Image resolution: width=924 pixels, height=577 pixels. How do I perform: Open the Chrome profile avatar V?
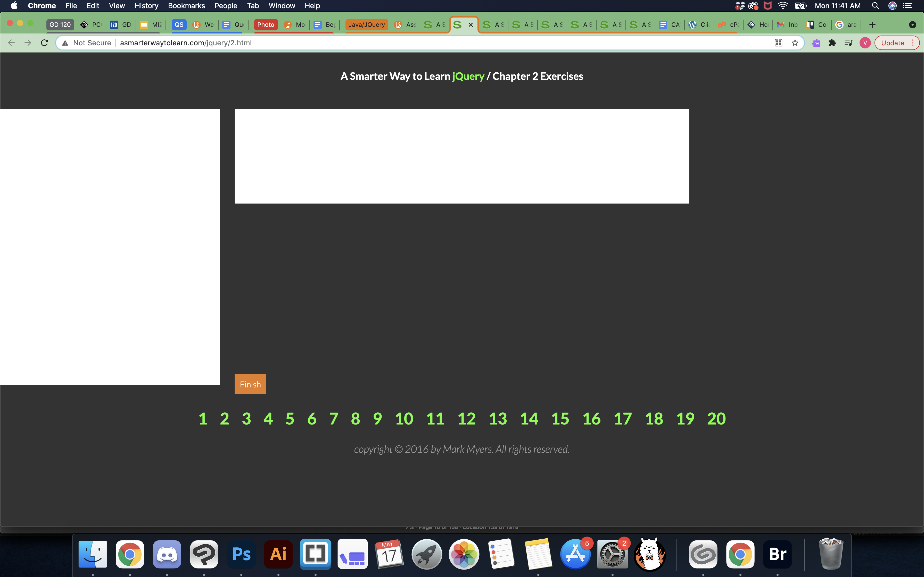(x=865, y=43)
